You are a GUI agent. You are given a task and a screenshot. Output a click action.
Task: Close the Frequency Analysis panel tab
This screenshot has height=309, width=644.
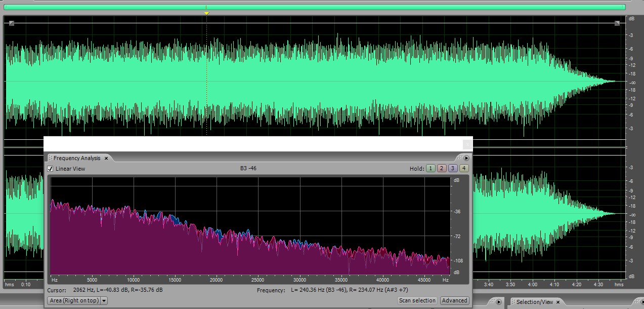pyautogui.click(x=106, y=159)
